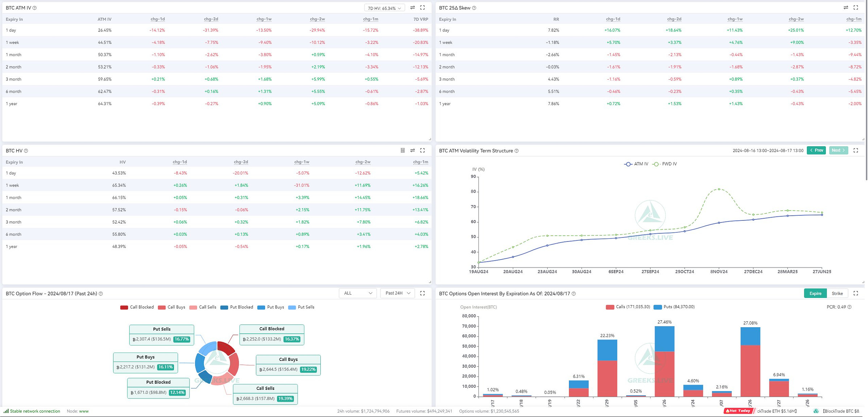Click help icon beside Open Interest By Expiration title
Screen dimensions: 868x417
point(574,294)
